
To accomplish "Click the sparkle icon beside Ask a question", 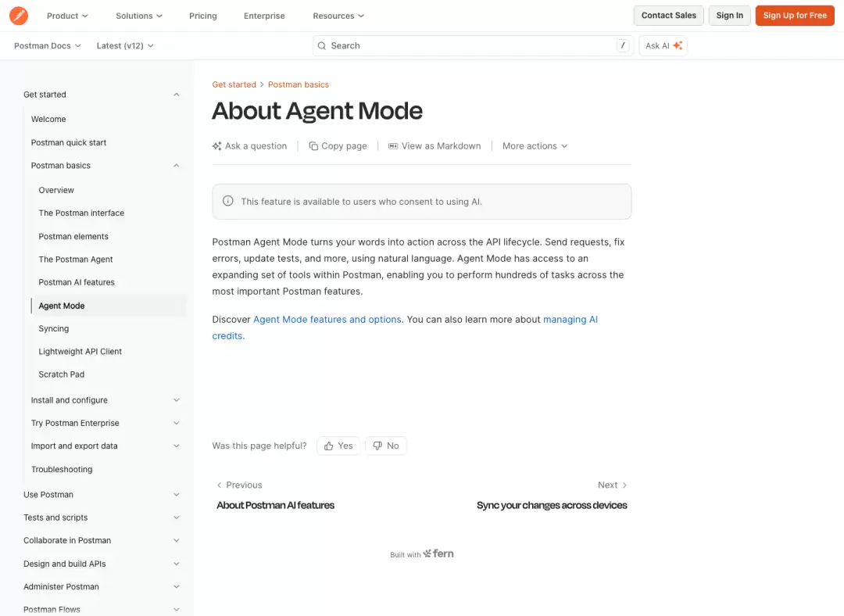I will [217, 146].
